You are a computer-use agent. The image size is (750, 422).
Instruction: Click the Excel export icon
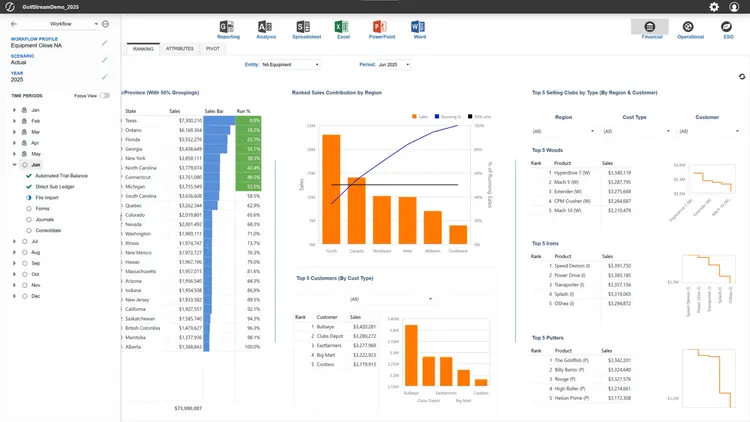(x=342, y=26)
